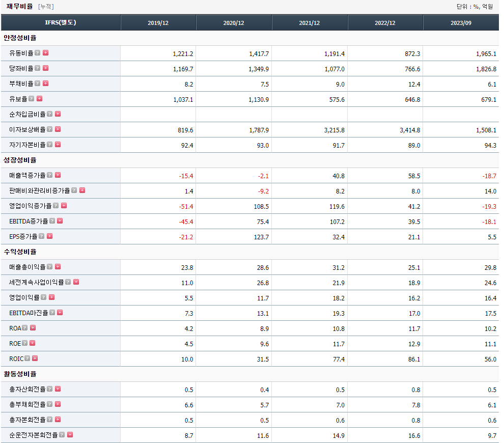Open help icon beside 총자본회전율
Image resolution: width=504 pixels, height=443 pixels.
tap(50, 419)
